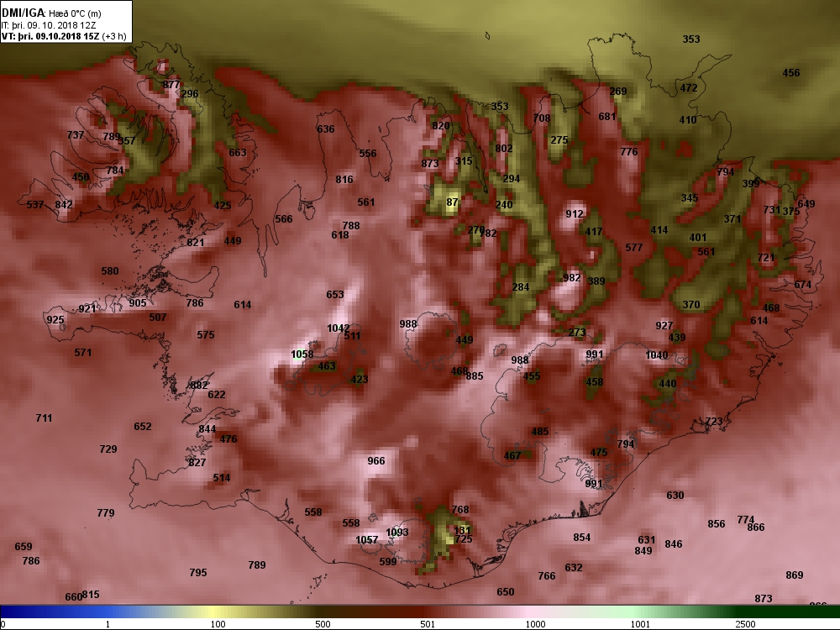Click the '284' value on the map

(521, 287)
